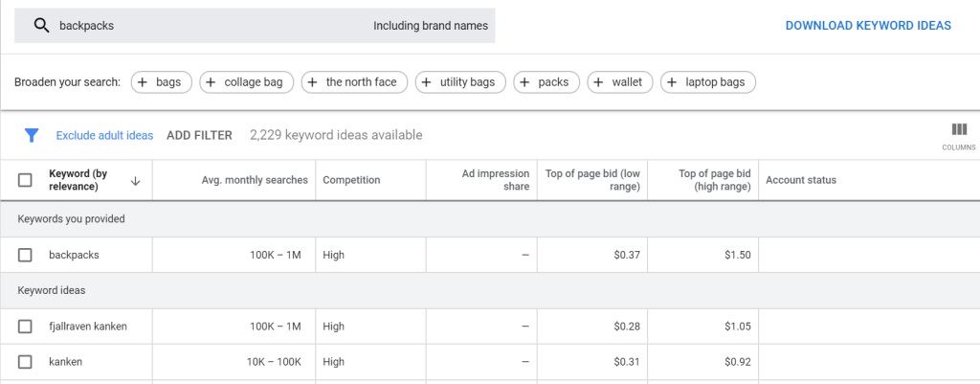Click the keyword sort arrow
The image size is (980, 384).
[135, 180]
